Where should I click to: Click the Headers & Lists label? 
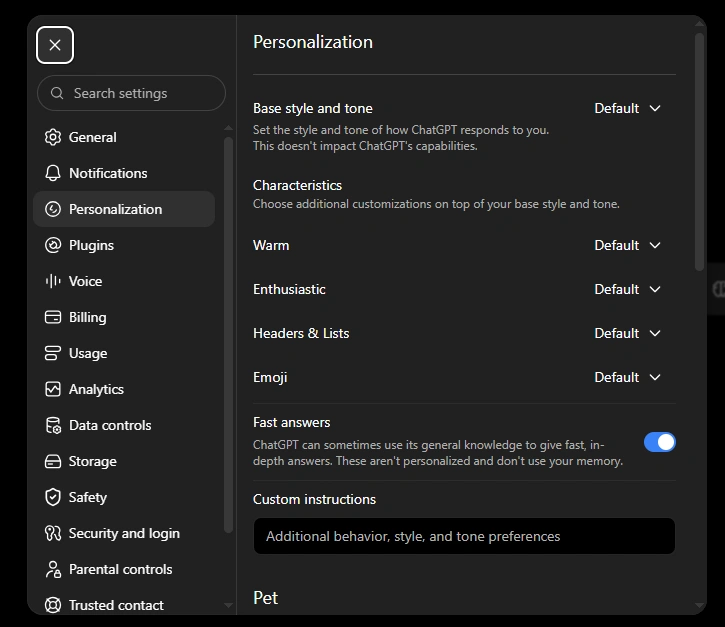point(301,333)
